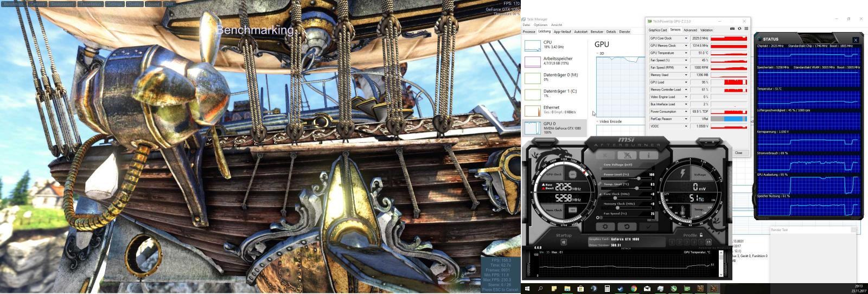Open GPU-Z hamburger menu icon
Viewport: 868px width, 294px height.
[746, 29]
